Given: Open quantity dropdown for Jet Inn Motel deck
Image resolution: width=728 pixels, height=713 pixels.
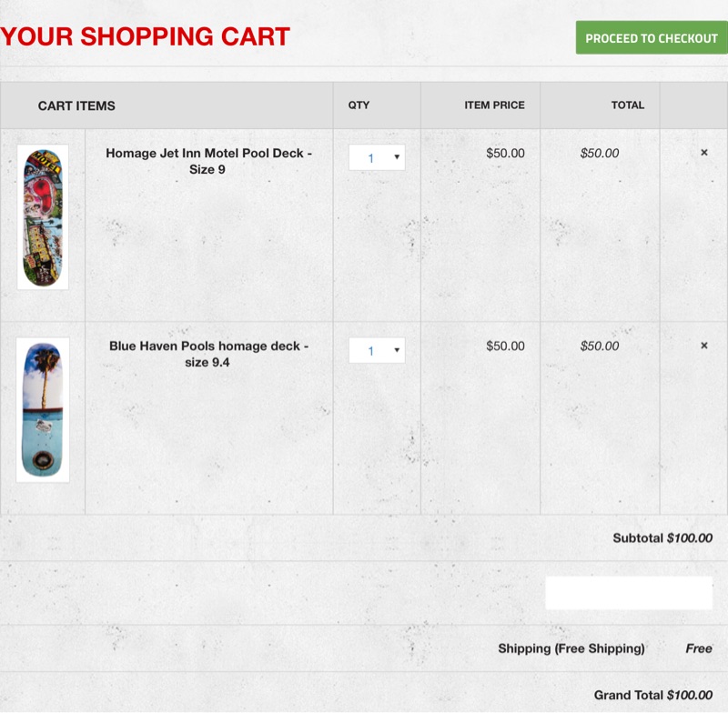Looking at the screenshot, I should pos(377,157).
